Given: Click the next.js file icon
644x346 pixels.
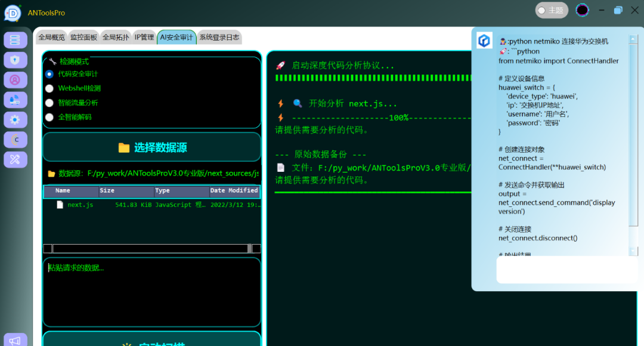Looking at the screenshot, I should (60, 205).
